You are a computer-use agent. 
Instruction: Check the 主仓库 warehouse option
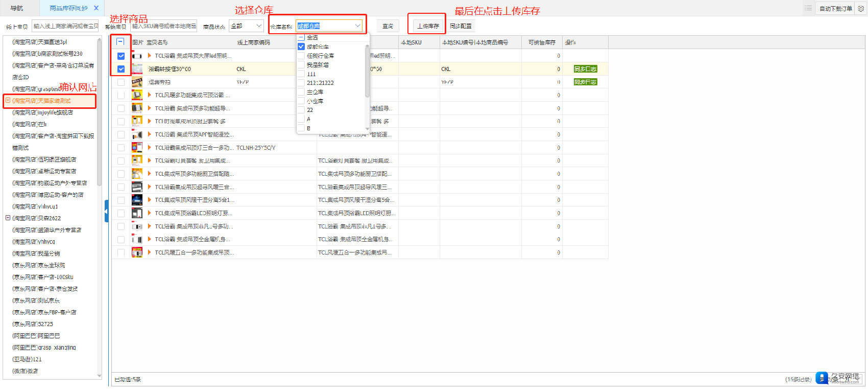[301, 92]
